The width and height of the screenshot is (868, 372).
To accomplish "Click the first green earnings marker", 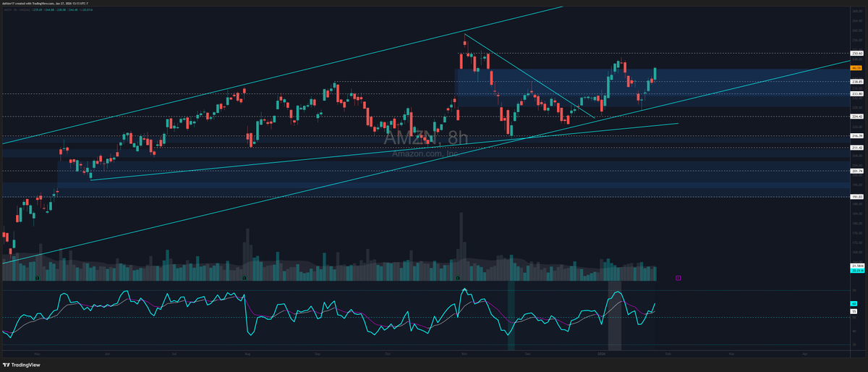I will tap(37, 277).
